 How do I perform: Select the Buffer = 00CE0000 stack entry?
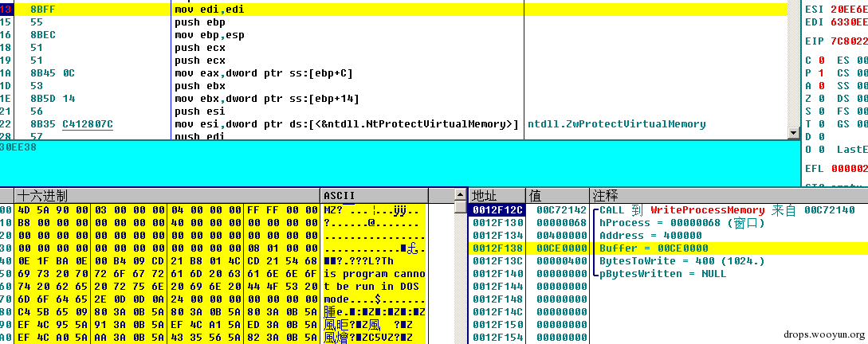654,248
